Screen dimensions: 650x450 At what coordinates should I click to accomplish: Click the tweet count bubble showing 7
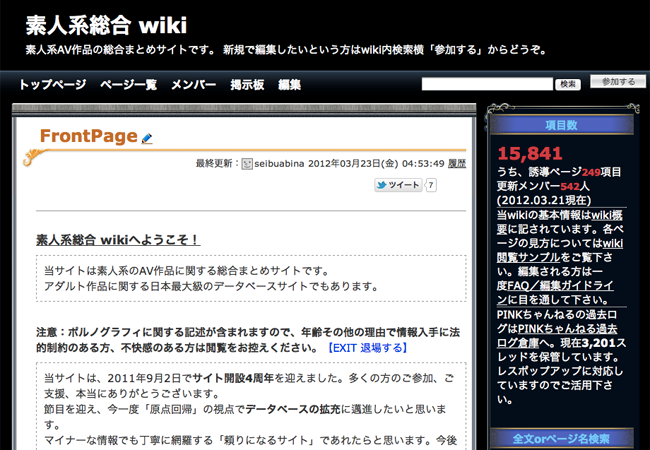pyautogui.click(x=431, y=185)
